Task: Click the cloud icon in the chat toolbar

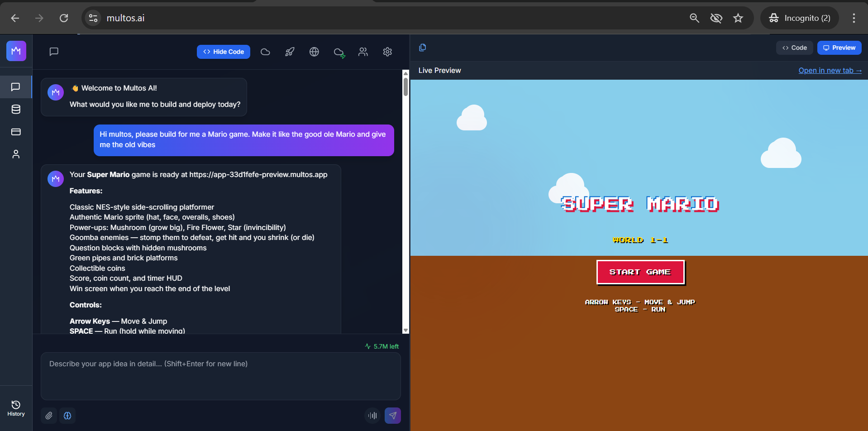Action: (265, 52)
